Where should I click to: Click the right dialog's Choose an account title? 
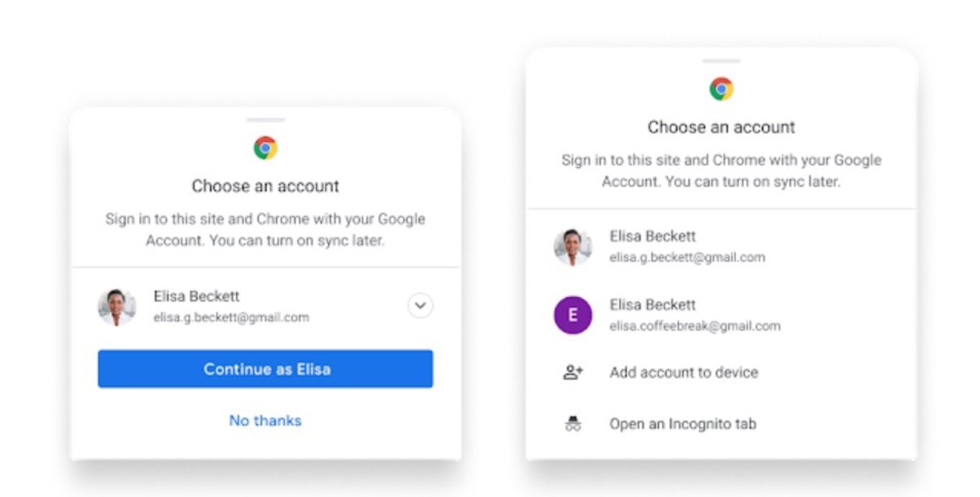pos(721,127)
